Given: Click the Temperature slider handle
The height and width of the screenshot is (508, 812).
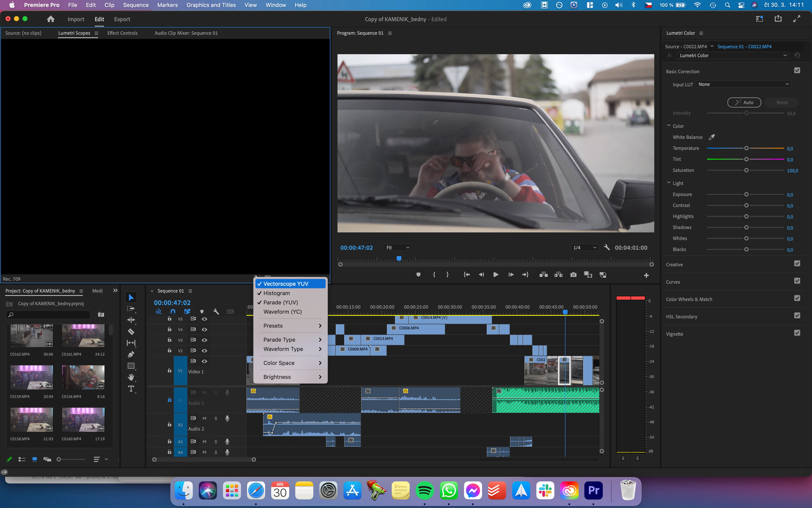Looking at the screenshot, I should 746,148.
